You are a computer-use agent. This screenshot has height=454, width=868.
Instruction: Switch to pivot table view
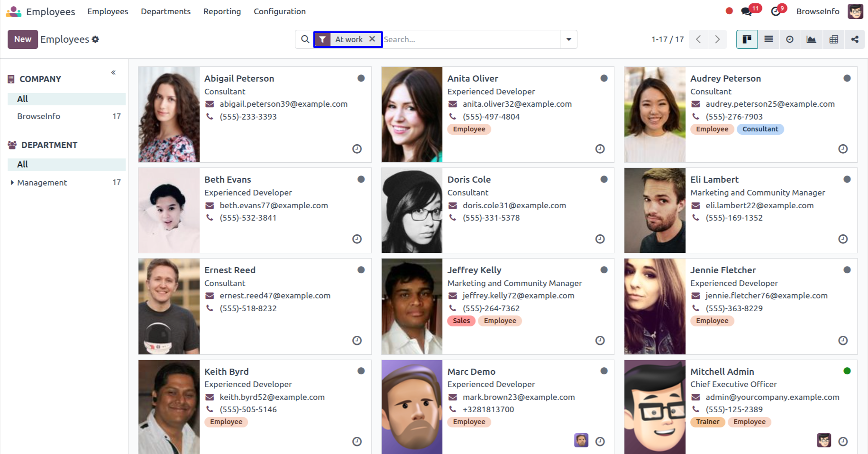pos(833,39)
